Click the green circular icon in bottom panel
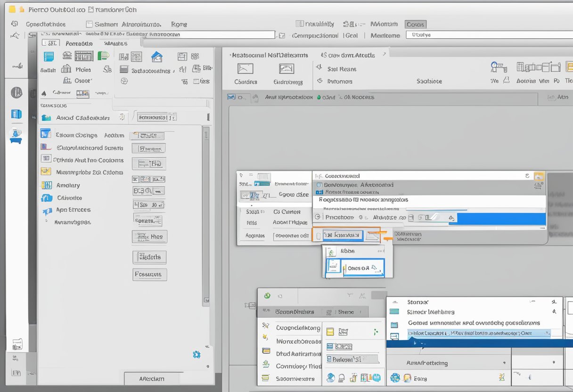The height and width of the screenshot is (392, 573). pyautogui.click(x=267, y=296)
